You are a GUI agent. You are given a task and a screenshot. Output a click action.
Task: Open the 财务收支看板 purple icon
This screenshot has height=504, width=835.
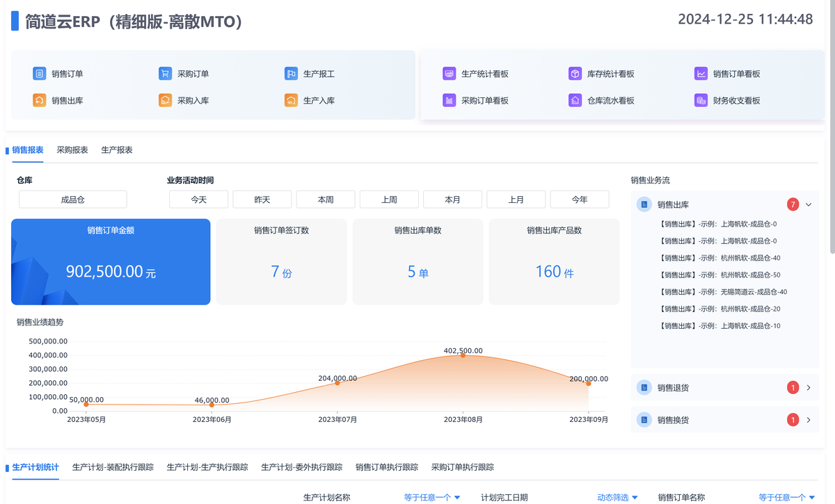[701, 101]
